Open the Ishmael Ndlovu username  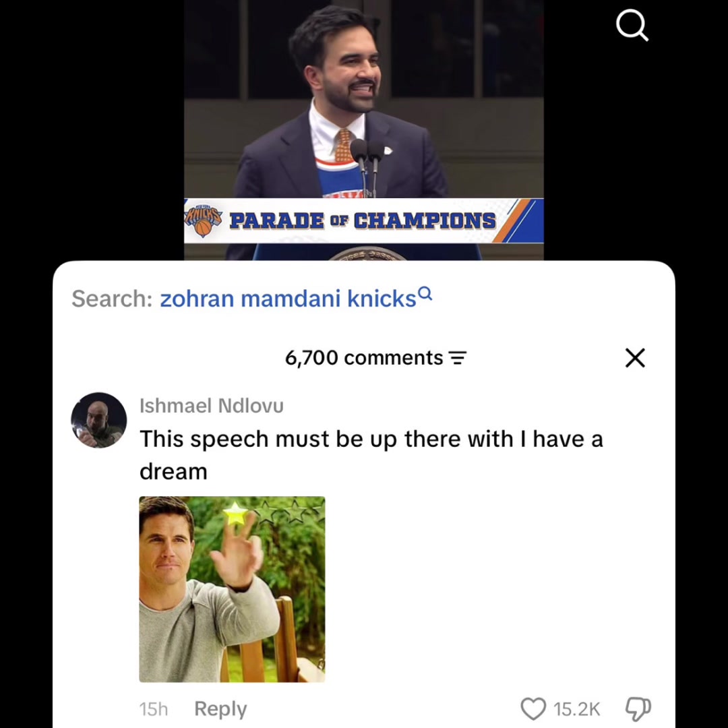point(211,406)
